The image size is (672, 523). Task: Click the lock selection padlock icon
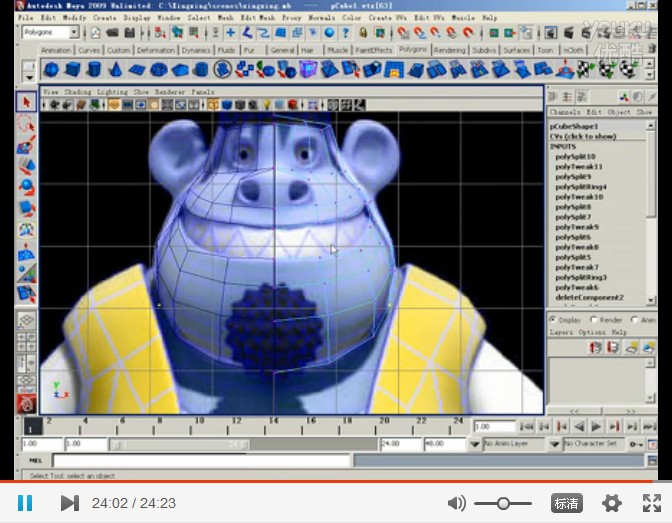click(363, 33)
